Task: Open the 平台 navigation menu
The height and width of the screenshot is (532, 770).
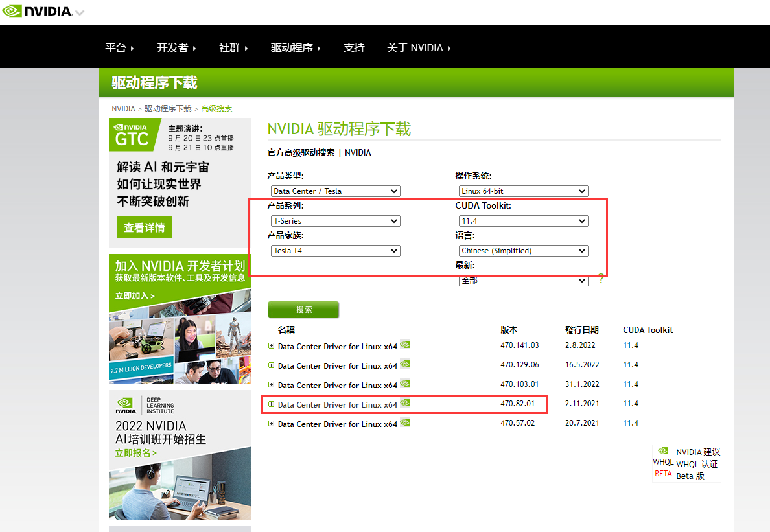Action: 119,47
